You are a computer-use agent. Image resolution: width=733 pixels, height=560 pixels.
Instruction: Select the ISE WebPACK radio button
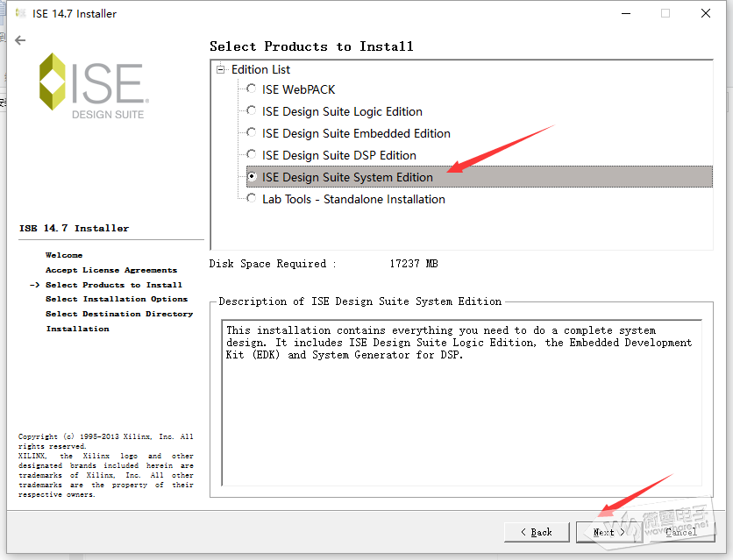[x=252, y=89]
